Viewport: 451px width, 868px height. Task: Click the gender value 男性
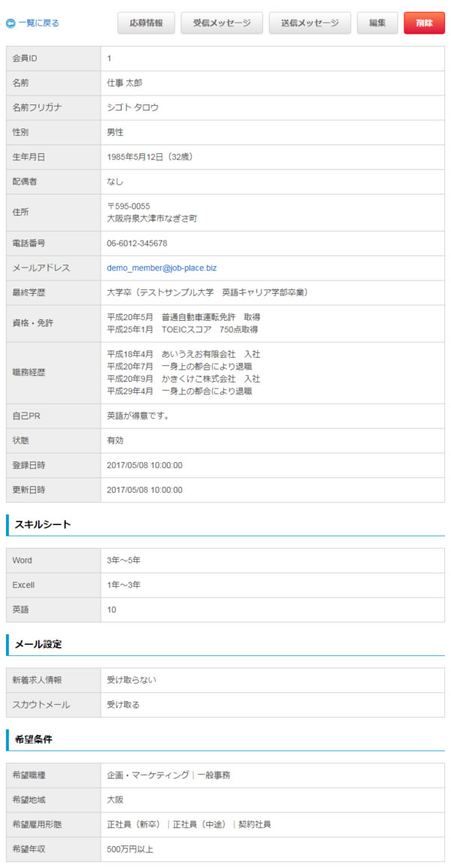tap(115, 132)
